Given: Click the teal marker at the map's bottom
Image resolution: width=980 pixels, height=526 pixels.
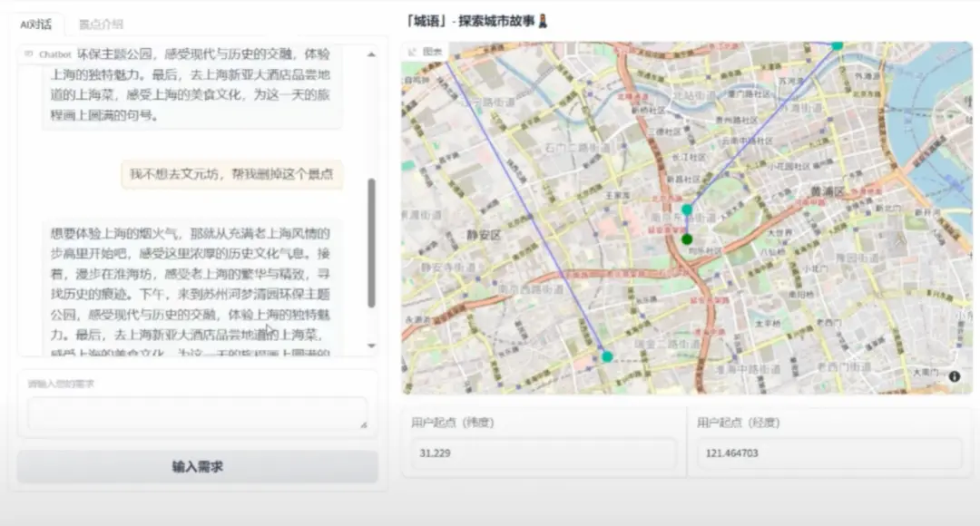Looking at the screenshot, I should click(607, 356).
